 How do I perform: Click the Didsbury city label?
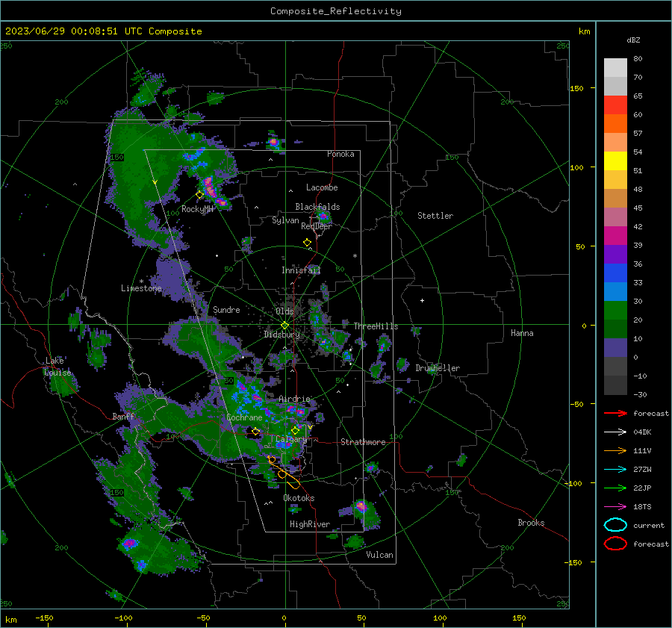[x=281, y=335]
